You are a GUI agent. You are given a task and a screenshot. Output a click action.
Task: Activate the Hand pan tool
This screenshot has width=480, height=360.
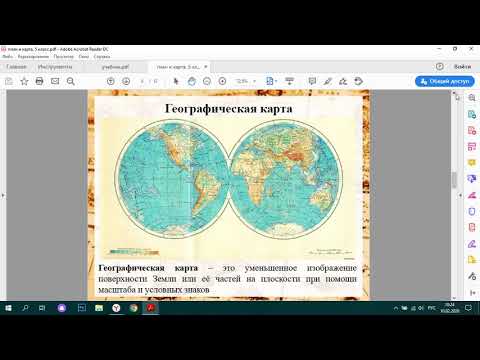[192, 81]
